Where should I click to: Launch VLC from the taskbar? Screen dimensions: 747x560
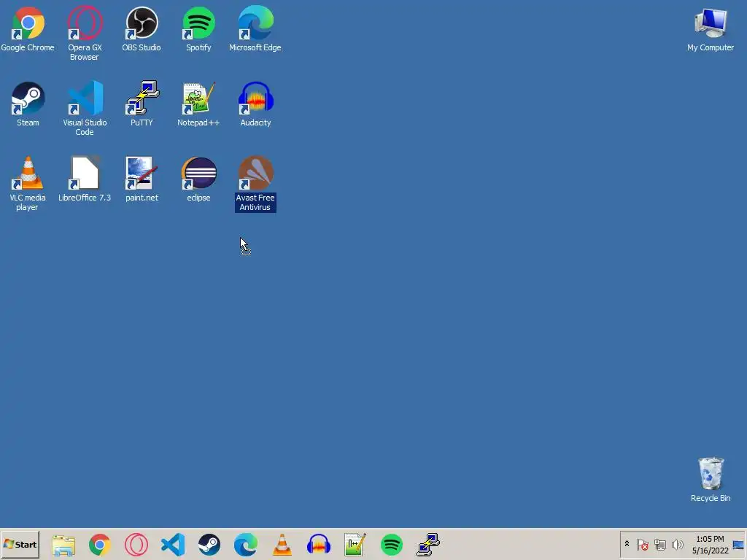(x=282, y=545)
